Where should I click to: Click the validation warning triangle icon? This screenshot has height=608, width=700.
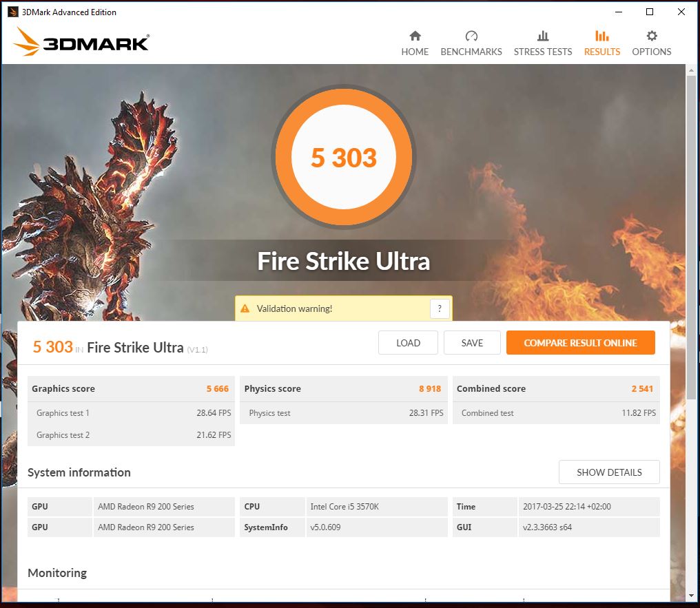coord(245,308)
